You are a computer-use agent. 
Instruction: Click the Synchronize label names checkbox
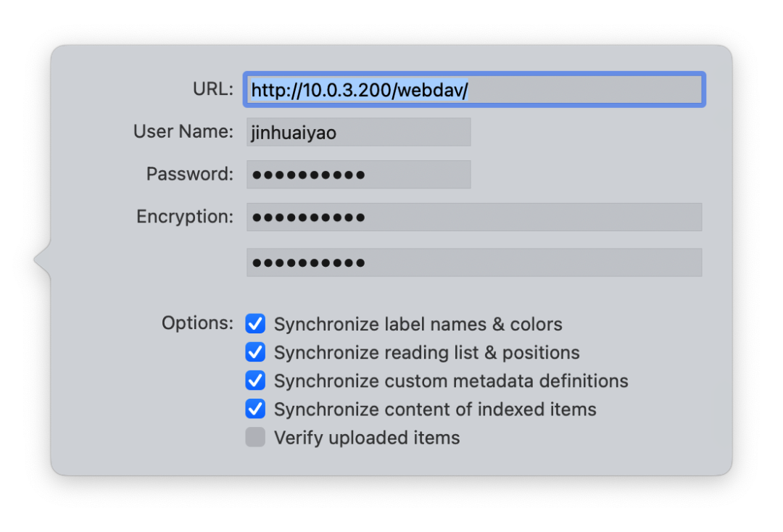coord(255,324)
